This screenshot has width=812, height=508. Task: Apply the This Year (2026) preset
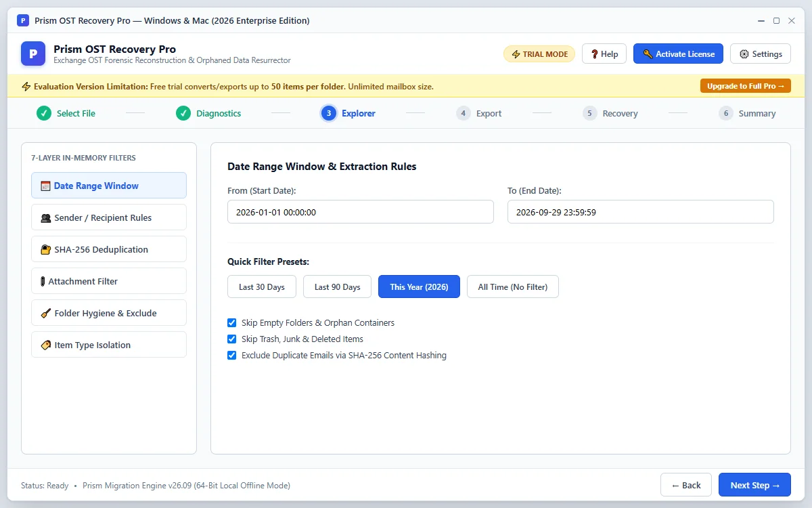click(x=419, y=287)
